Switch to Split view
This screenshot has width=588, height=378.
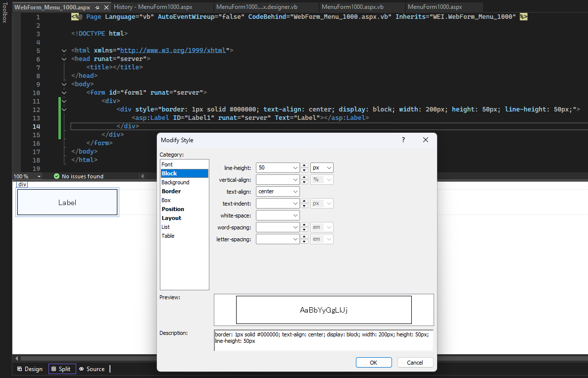(x=62, y=369)
